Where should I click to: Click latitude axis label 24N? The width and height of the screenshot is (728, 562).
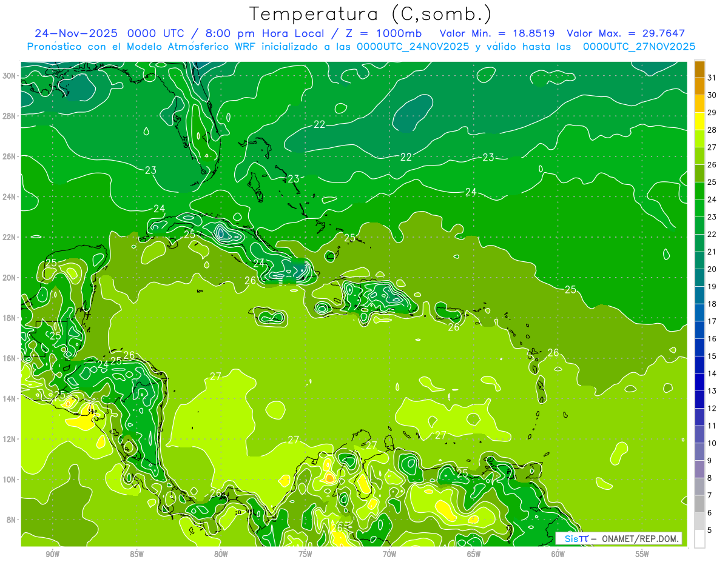pos(9,197)
